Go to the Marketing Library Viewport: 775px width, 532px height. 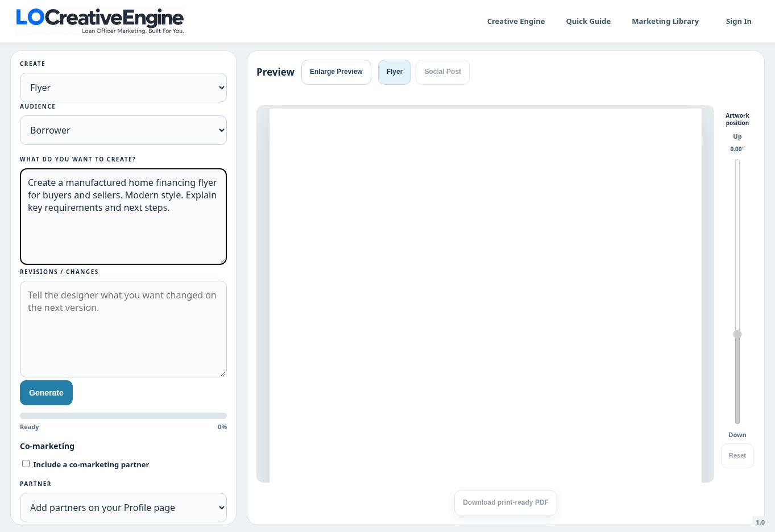coord(665,22)
